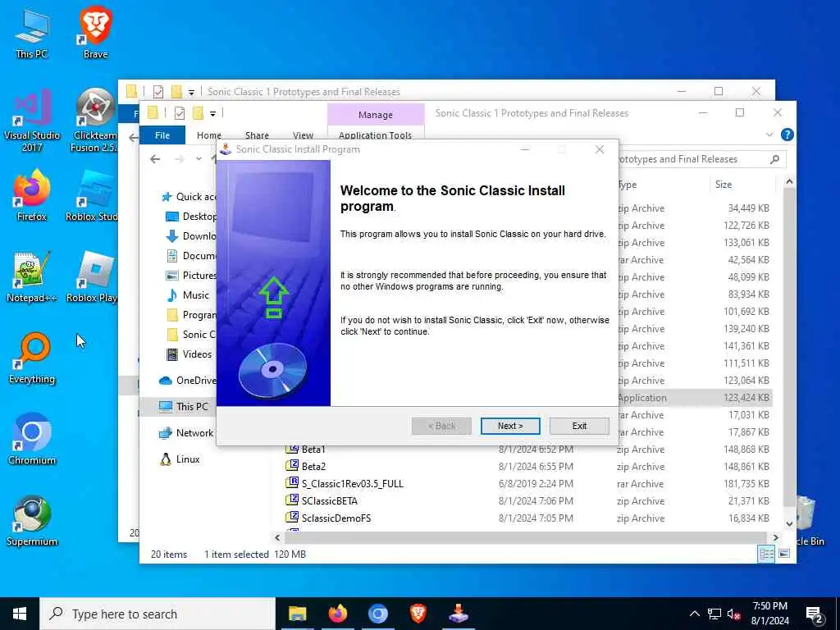Viewport: 840px width, 630px height.
Task: Select OneDrive in the navigation pane
Action: click(x=188, y=381)
